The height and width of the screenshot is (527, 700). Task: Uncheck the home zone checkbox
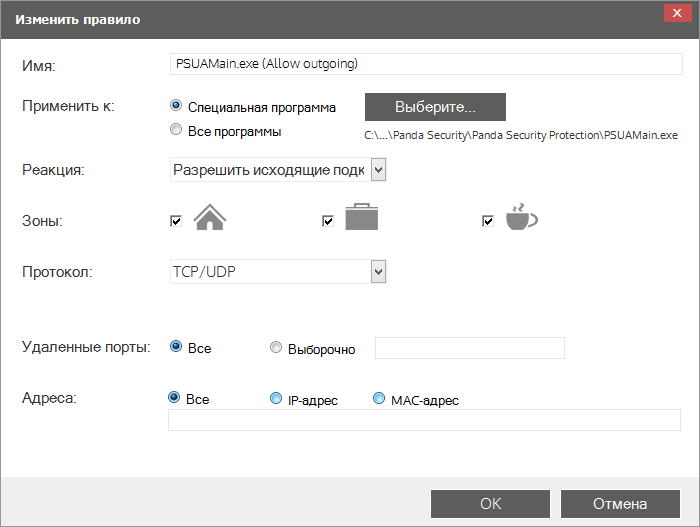pyautogui.click(x=176, y=221)
